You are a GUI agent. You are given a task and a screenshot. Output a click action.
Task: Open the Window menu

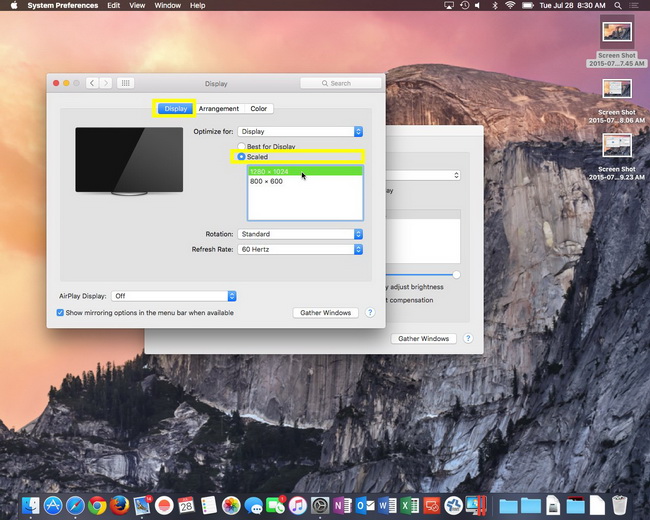click(x=167, y=5)
